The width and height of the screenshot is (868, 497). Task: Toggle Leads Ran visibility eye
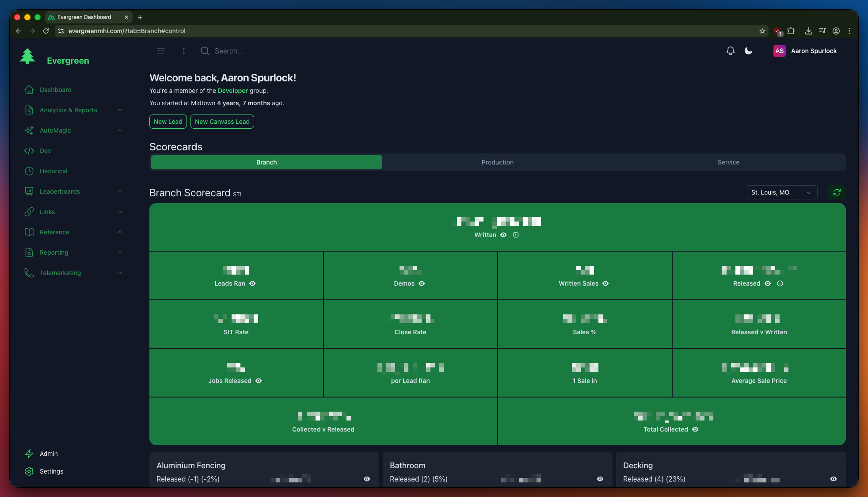point(252,283)
